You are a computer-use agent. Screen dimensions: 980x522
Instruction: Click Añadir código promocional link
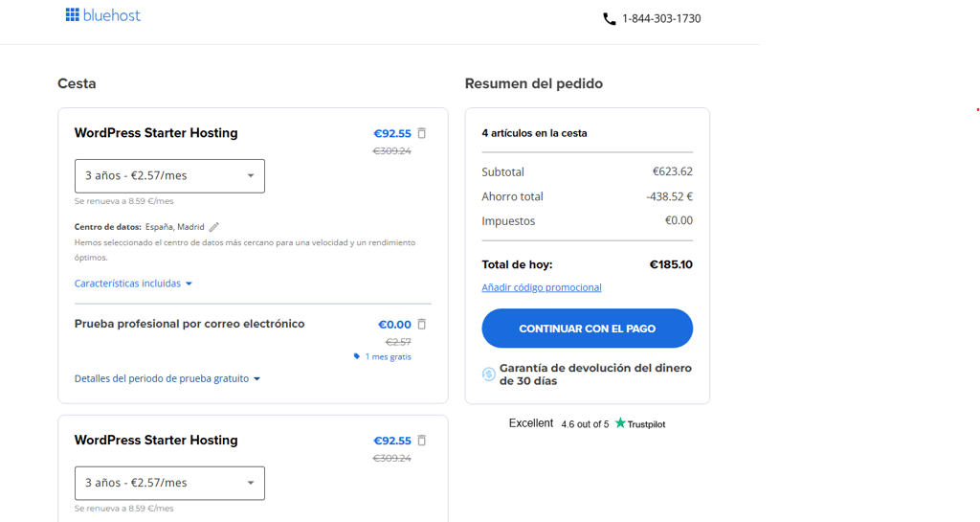pyautogui.click(x=542, y=287)
